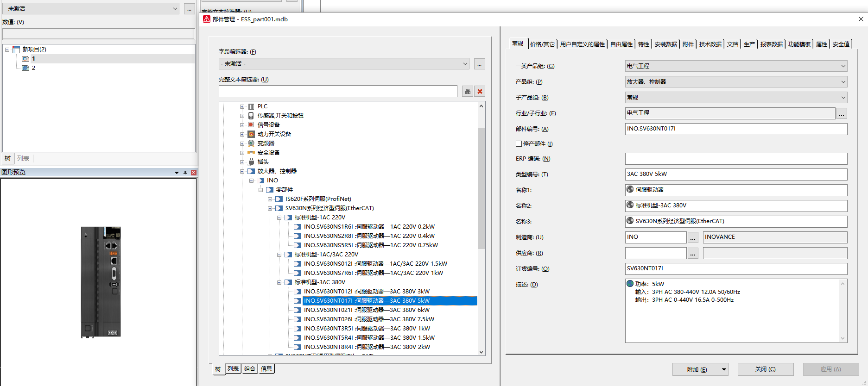Click page 2 icon in project tree

25,68
